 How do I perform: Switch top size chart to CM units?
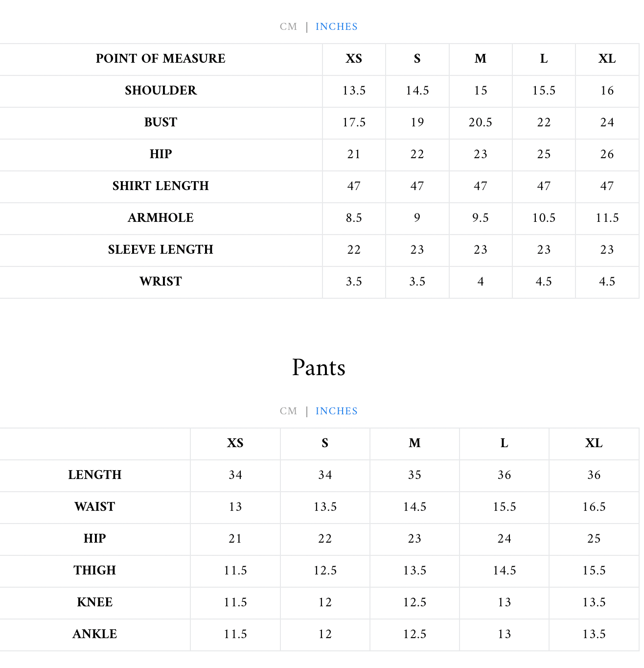coord(288,27)
